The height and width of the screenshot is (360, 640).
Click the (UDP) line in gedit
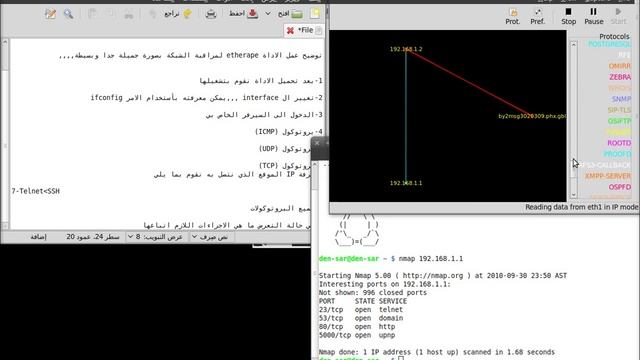[x=285, y=149]
